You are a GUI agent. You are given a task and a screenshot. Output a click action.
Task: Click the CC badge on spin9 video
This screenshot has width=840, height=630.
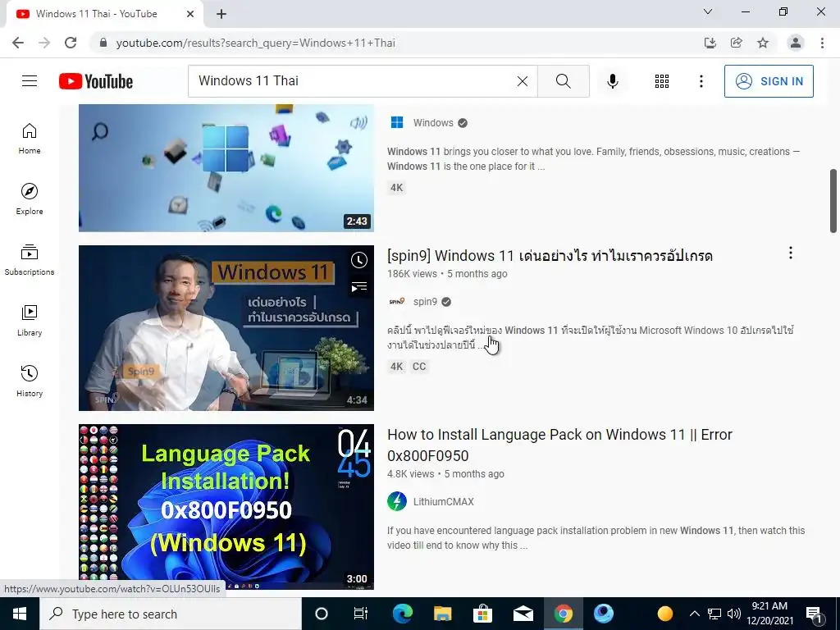pos(419,367)
